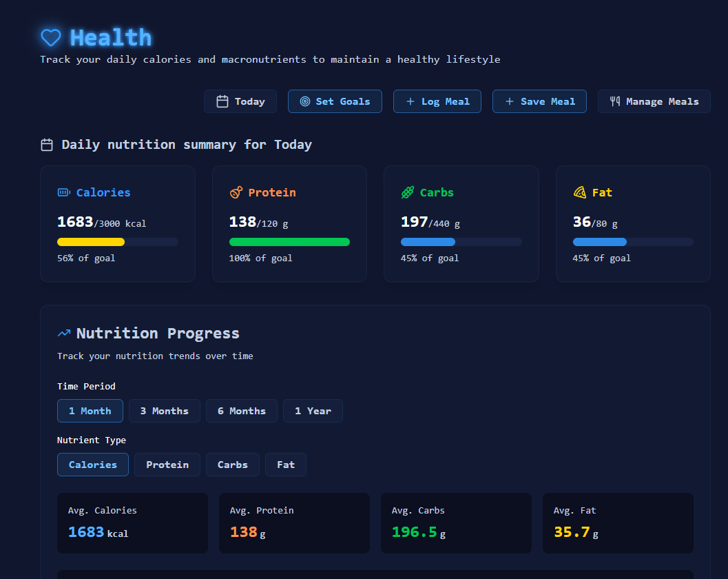Set time period to 1 Year

pos(313,411)
